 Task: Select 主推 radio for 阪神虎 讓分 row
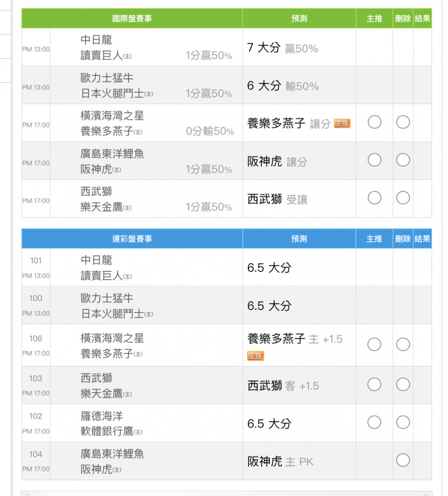coord(375,160)
